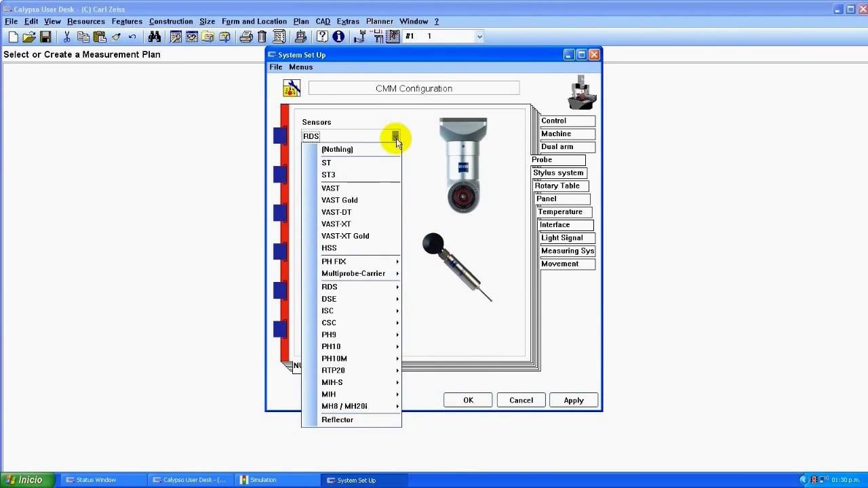Select VAST-XT Gold sensor entry
868x488 pixels.
(359, 236)
